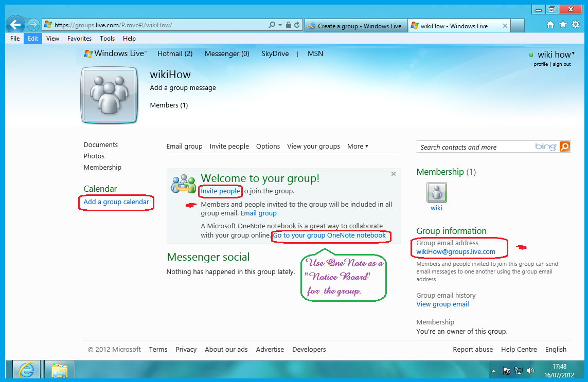Open Messenger (0) link
The height and width of the screenshot is (382, 588).
(x=227, y=53)
